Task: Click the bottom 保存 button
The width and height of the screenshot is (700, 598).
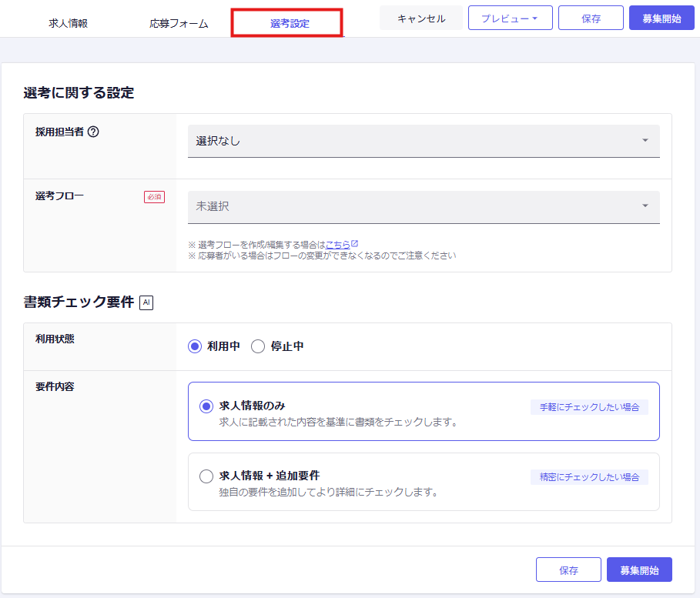Action: [568, 570]
